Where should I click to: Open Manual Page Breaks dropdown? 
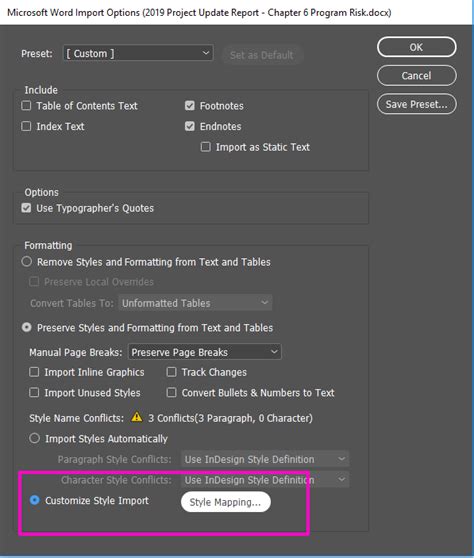point(204,352)
